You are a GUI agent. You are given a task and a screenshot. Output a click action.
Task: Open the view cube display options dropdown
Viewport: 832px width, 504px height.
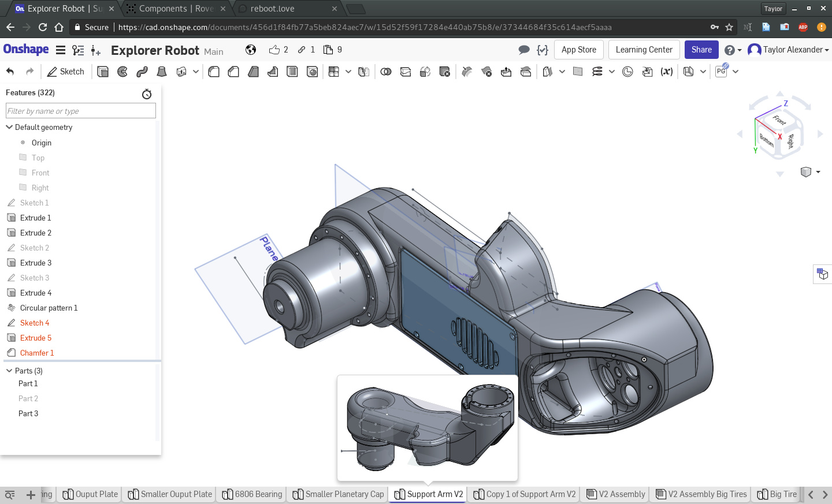[x=818, y=172]
